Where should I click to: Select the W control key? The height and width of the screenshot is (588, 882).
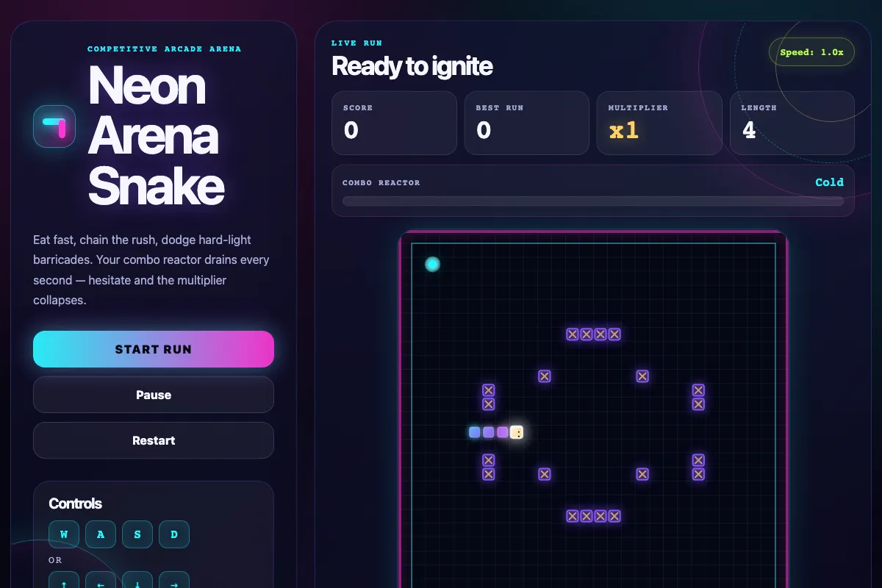coord(64,534)
